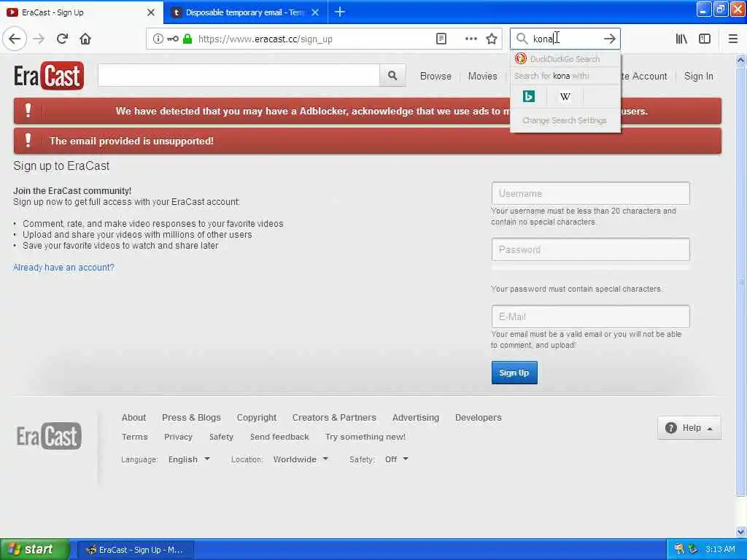Open the Privacy footer link

[x=178, y=437]
